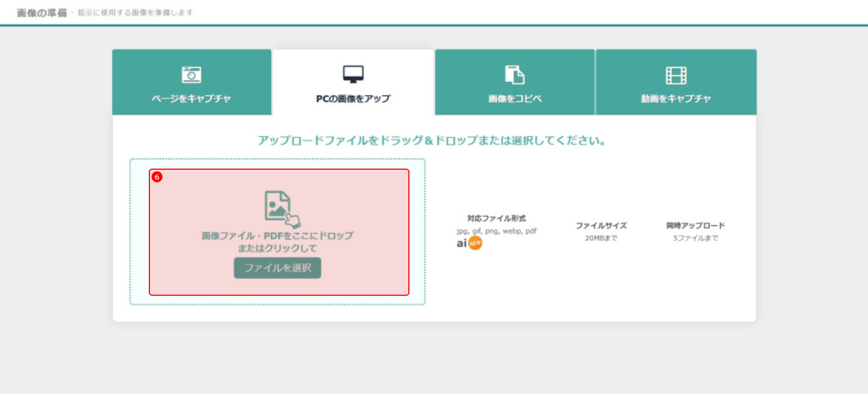
Task: Click the image file drop icon
Action: pyautogui.click(x=282, y=209)
